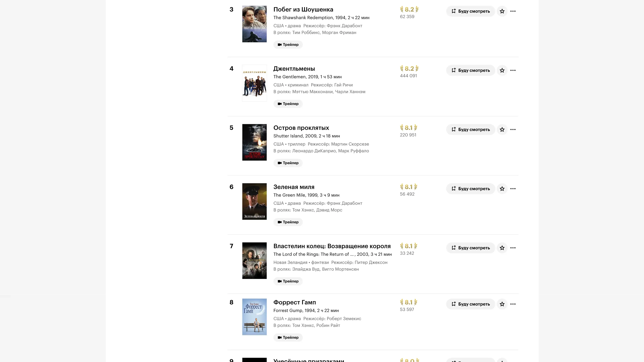Viewport: 644px width, 362px height.
Task: Open more options for Зеленая миля
Action: pos(513,189)
